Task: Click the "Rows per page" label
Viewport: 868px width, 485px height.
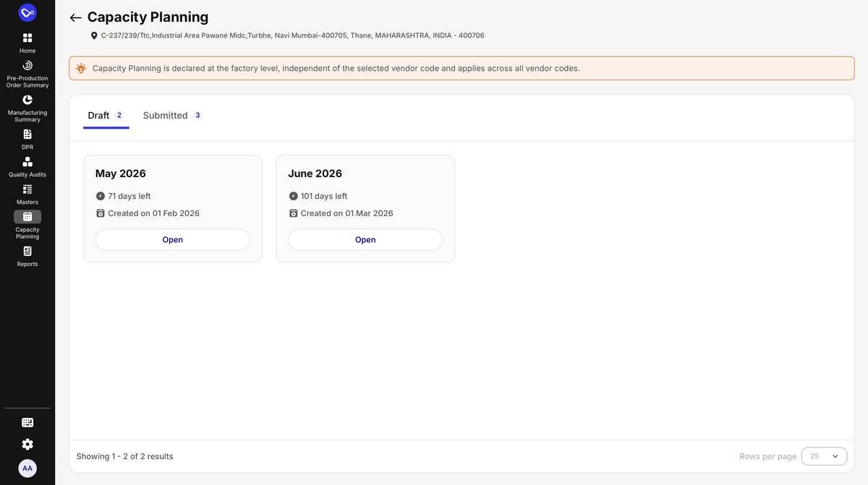Action: pyautogui.click(x=768, y=456)
